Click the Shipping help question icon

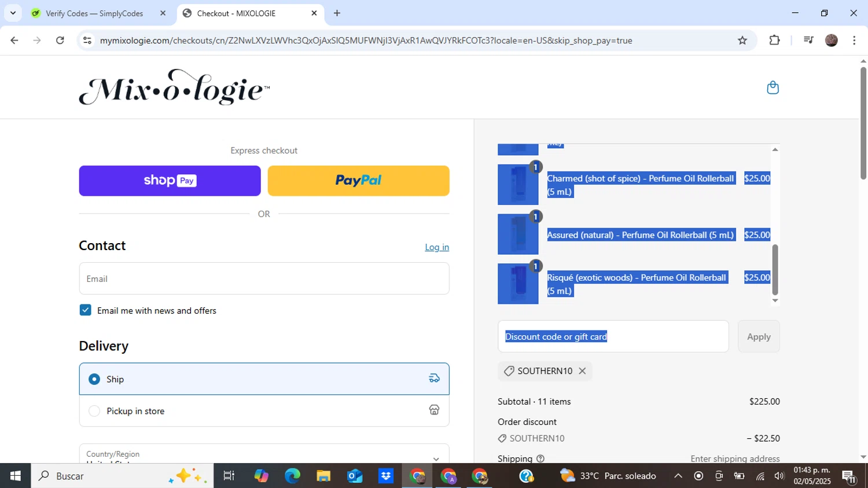click(540, 458)
